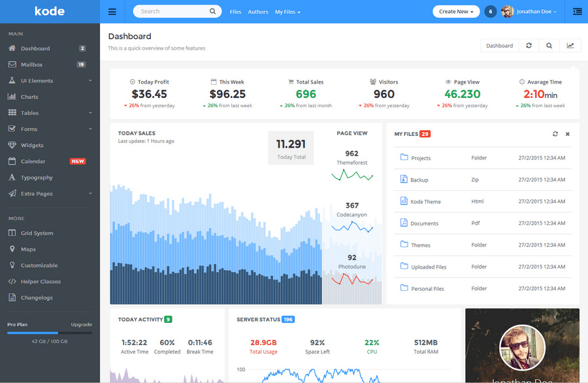Click the Mailbox envelope icon
The height and width of the screenshot is (383, 588).
12,64
